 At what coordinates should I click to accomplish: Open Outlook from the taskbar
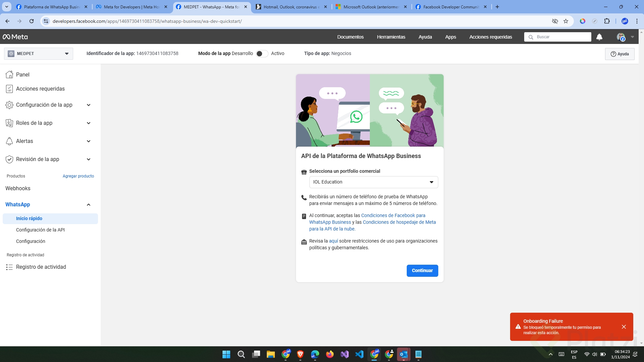[404, 354]
